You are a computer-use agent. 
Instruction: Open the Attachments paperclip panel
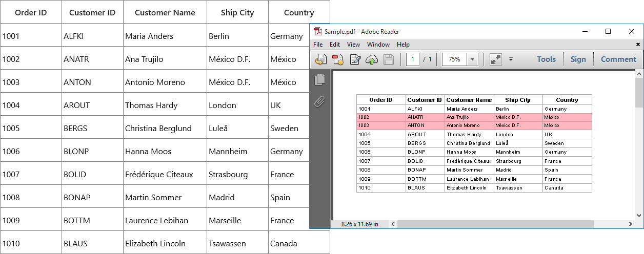(x=320, y=101)
